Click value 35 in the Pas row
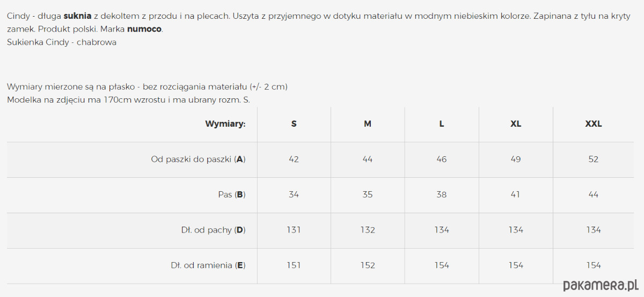The width and height of the screenshot is (644, 297). click(x=368, y=195)
